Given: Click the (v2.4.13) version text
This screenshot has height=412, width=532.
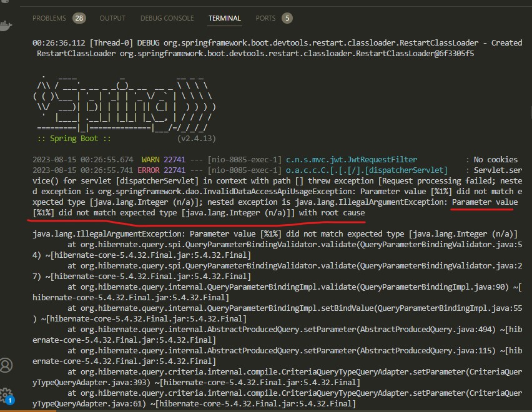Looking at the screenshot, I should [x=197, y=138].
